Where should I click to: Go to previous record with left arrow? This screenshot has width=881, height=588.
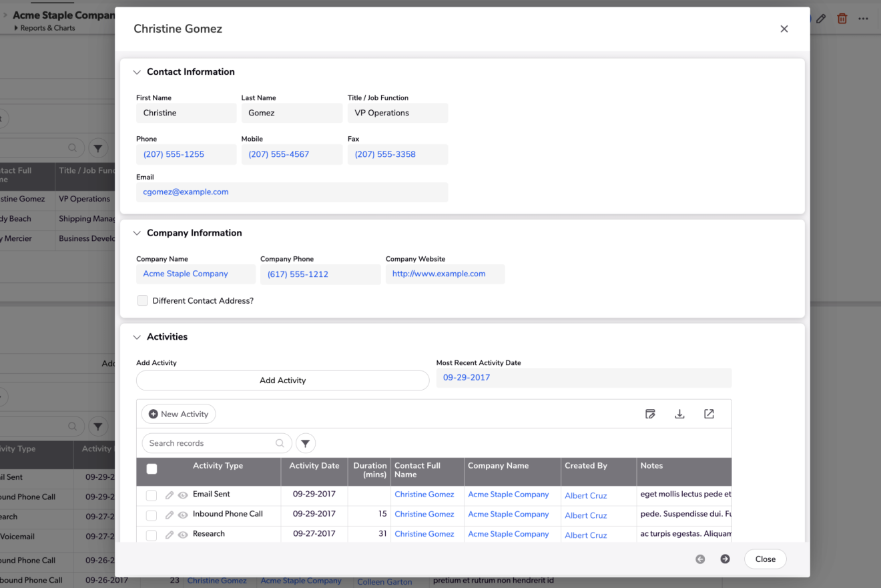tap(700, 559)
